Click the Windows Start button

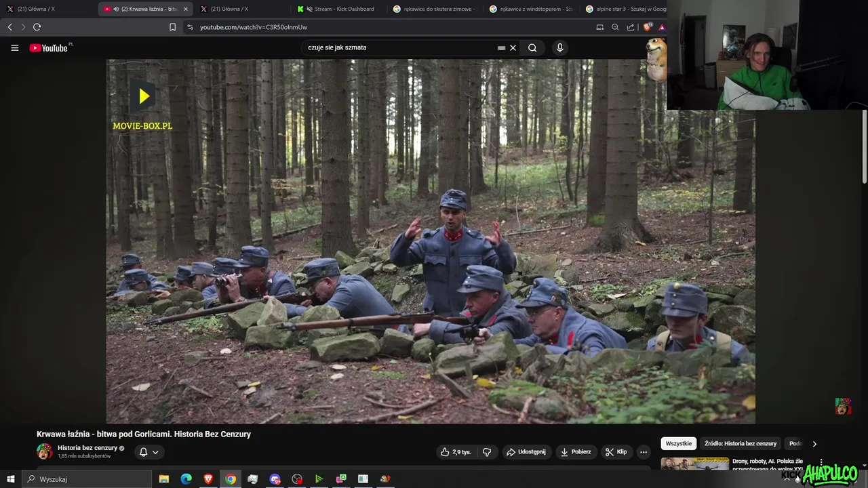pos(10,479)
